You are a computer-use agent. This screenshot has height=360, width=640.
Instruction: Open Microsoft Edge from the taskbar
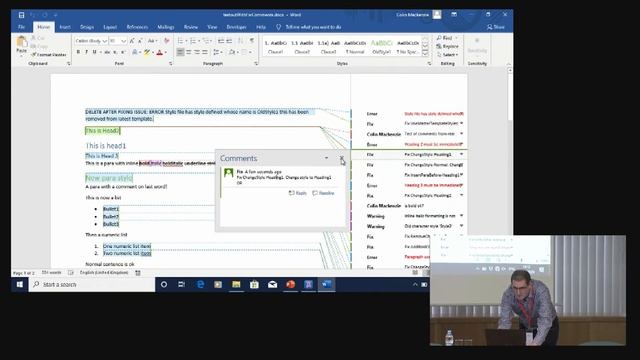(x=200, y=284)
